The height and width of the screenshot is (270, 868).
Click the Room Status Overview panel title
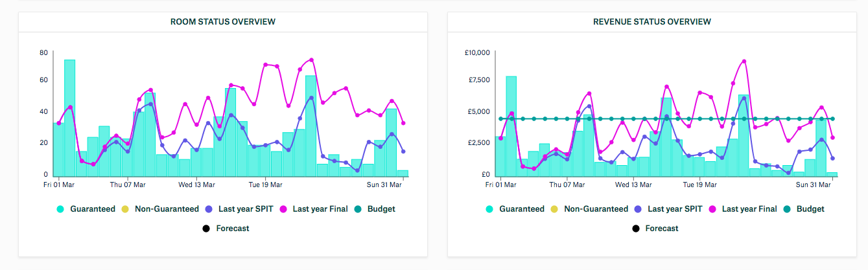tap(222, 22)
